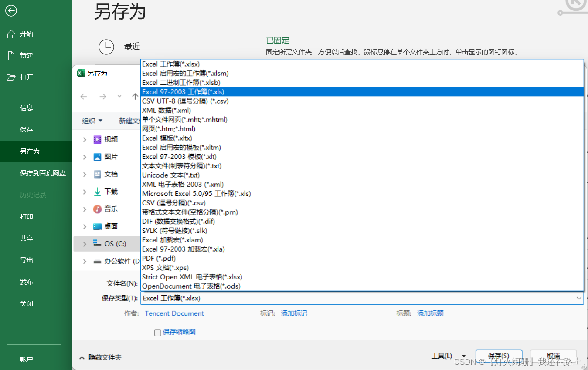
Task: Enable the 保存缩略图 checkbox
Action: click(x=157, y=333)
